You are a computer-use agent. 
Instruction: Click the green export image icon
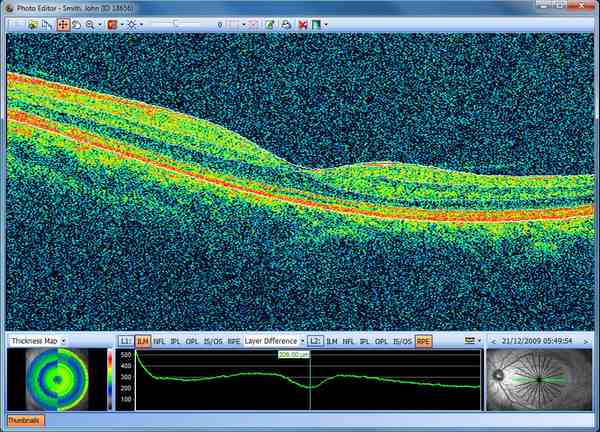tap(270, 25)
